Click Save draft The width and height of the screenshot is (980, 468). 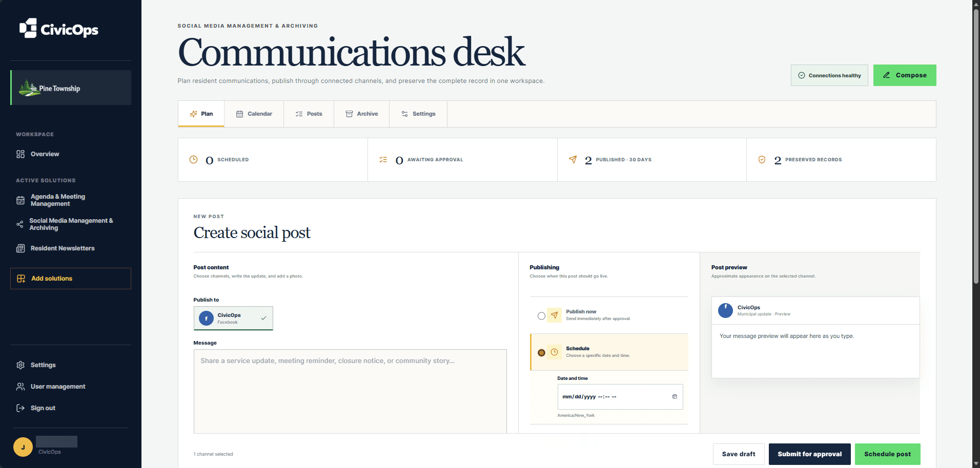739,454
